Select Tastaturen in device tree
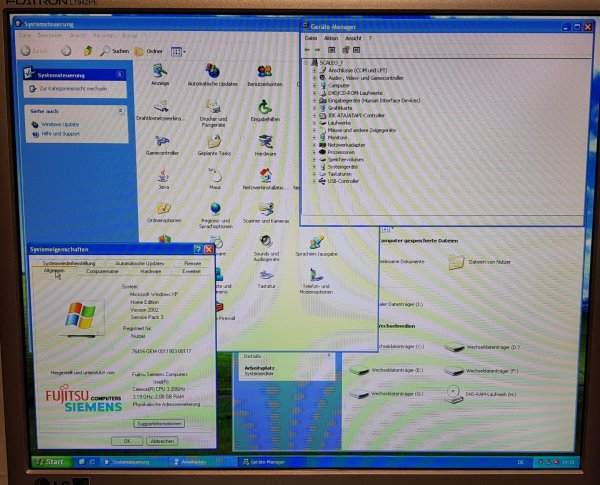 pyautogui.click(x=339, y=174)
